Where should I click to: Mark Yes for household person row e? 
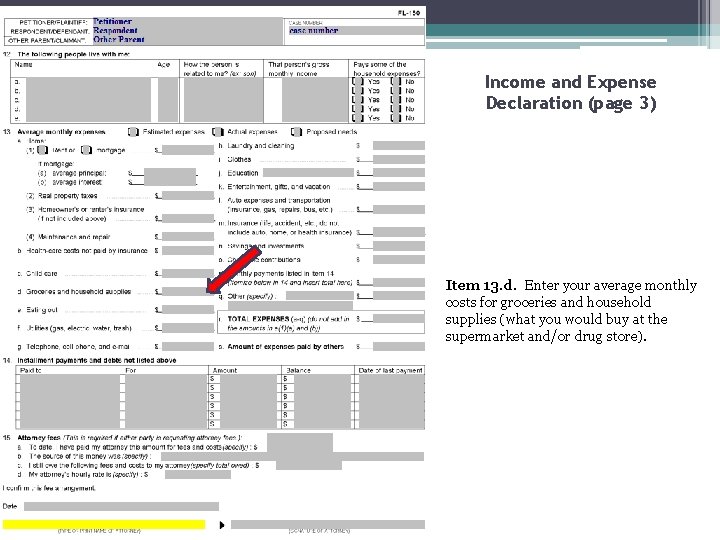[x=358, y=118]
